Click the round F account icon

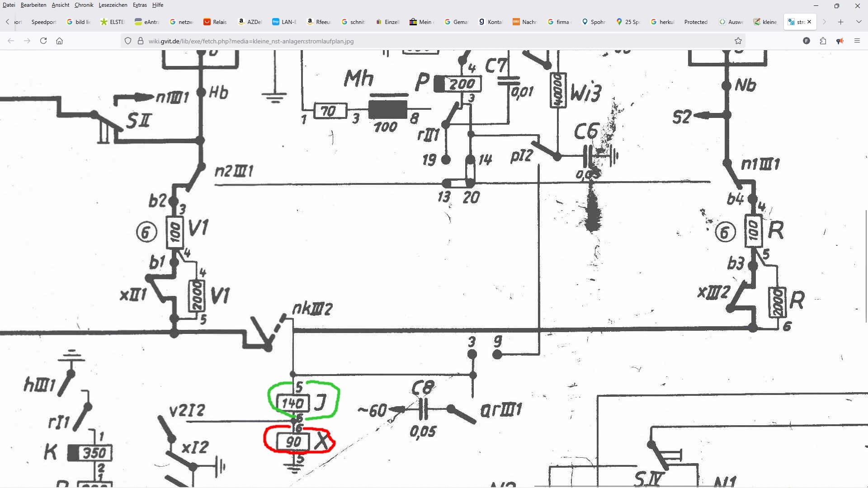806,41
